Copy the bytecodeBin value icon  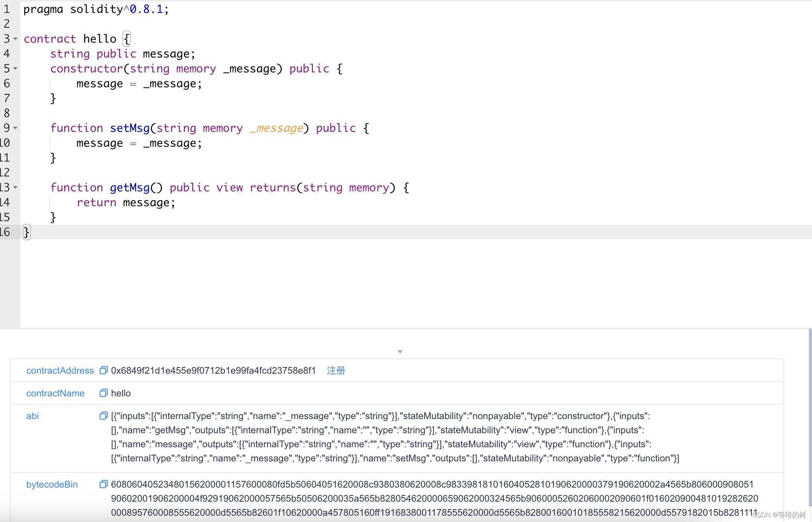pyautogui.click(x=104, y=484)
